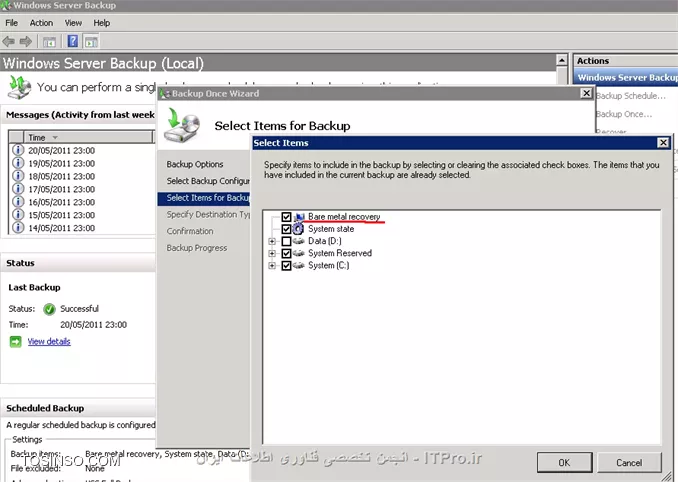Click the info icon for 18/05/2011 message
This screenshot has height=482, width=678.
point(18,176)
